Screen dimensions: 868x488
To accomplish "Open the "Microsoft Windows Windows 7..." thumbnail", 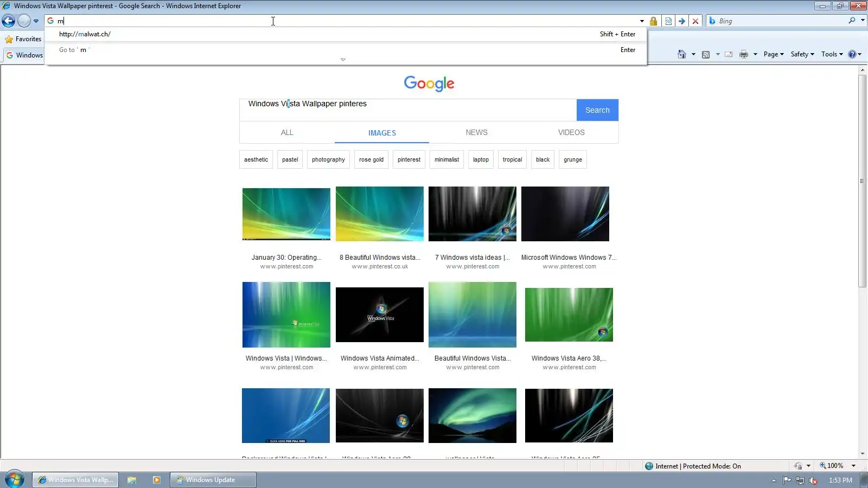I will (x=565, y=214).
